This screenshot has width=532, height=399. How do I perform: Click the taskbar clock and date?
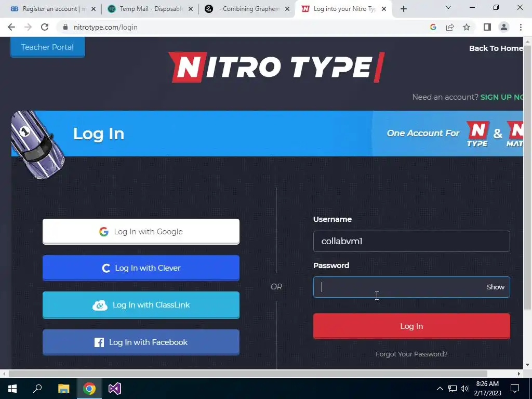[x=487, y=389]
